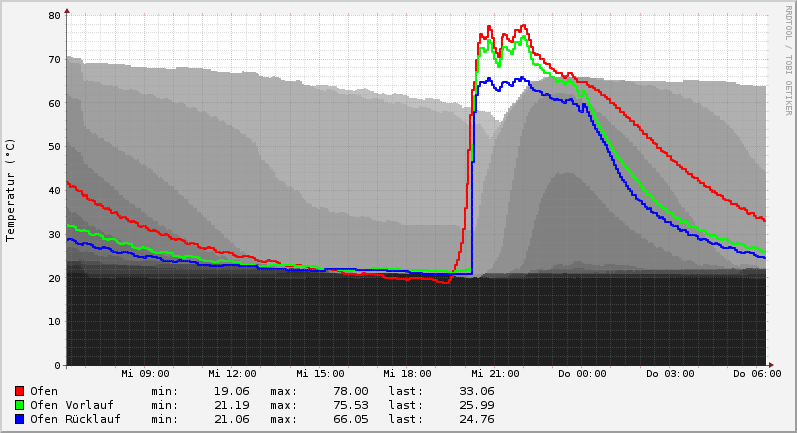Click the Do 06:00 time axis label
The height and width of the screenshot is (433, 797).
(x=757, y=374)
